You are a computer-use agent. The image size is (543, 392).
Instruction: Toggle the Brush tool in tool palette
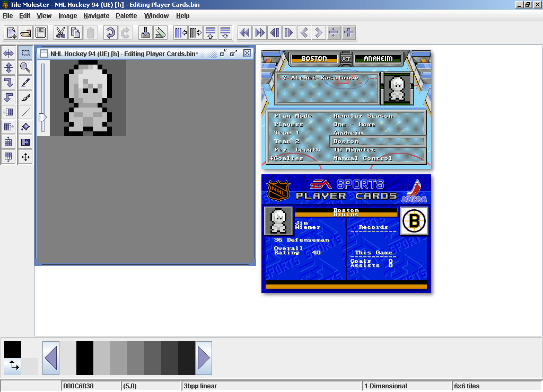click(x=25, y=97)
